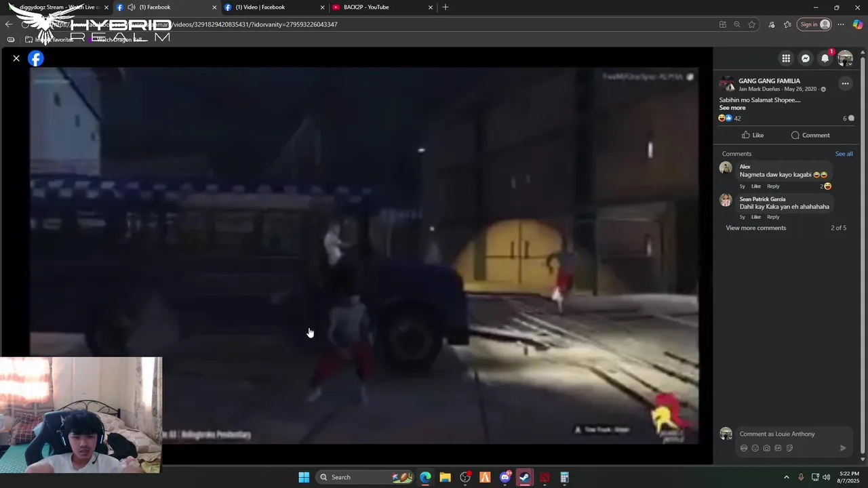Image resolution: width=868 pixels, height=488 pixels.
Task: Open the account profile picture menu
Action: (845, 58)
